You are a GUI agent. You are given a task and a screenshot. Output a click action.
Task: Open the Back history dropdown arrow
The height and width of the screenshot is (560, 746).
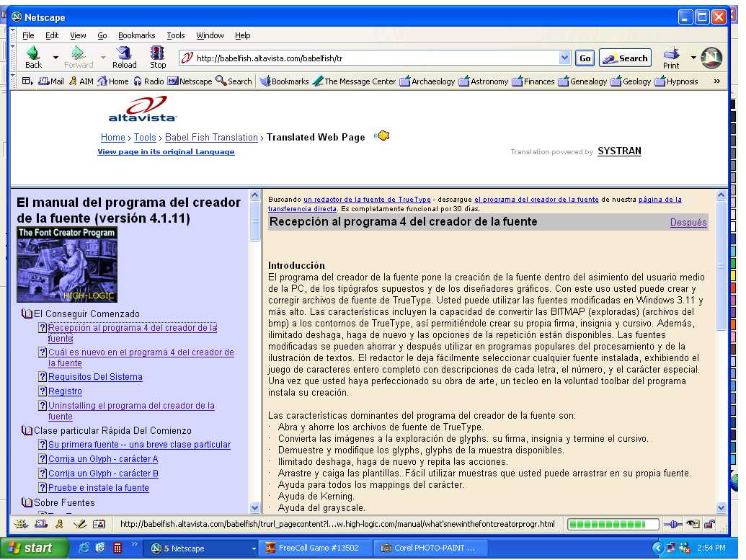tap(55, 58)
